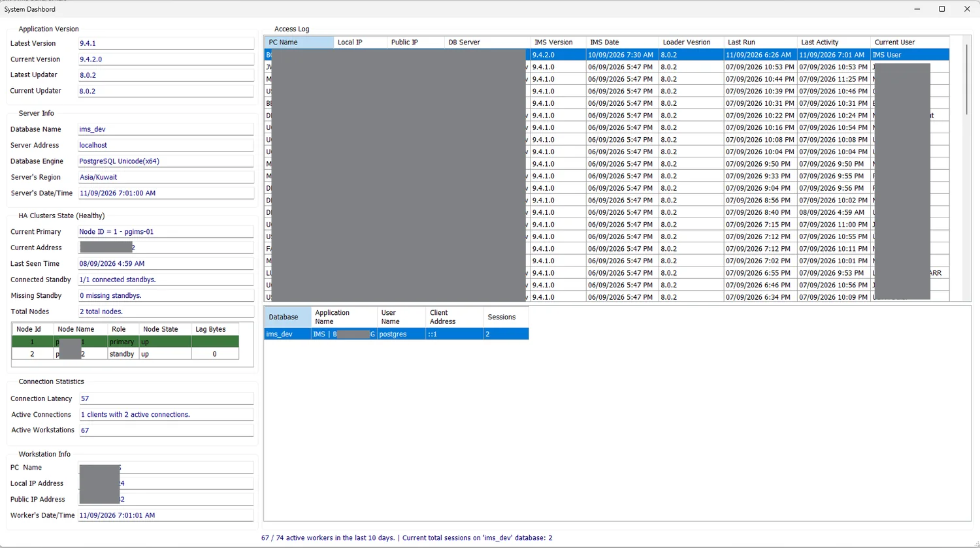Click the Client Address column header
The image size is (980, 548).
[x=454, y=317]
